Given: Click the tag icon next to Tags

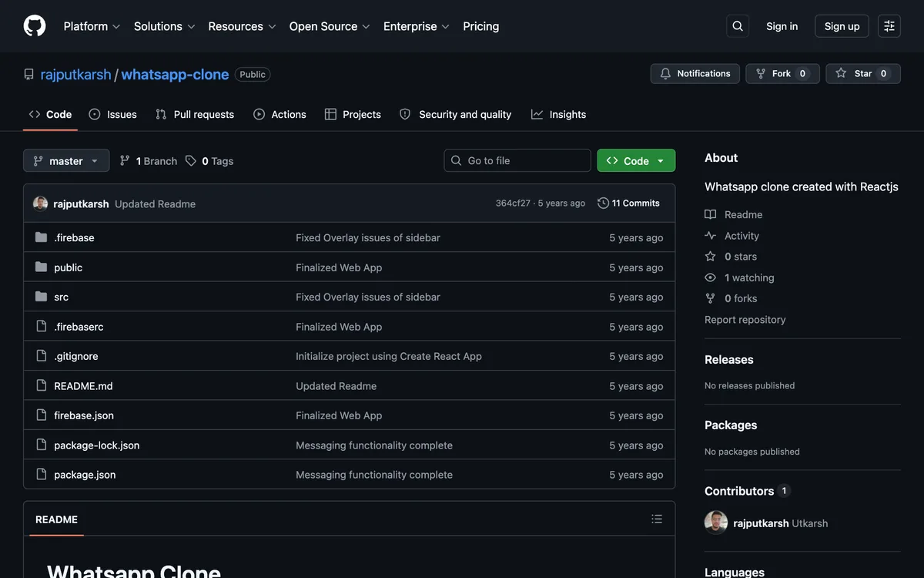Looking at the screenshot, I should pyautogui.click(x=191, y=161).
